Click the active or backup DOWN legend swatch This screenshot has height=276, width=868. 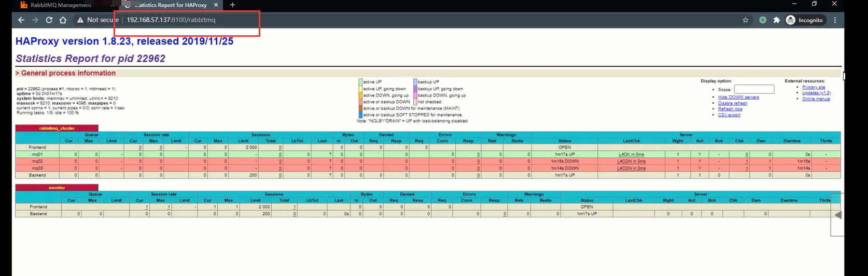360,102
